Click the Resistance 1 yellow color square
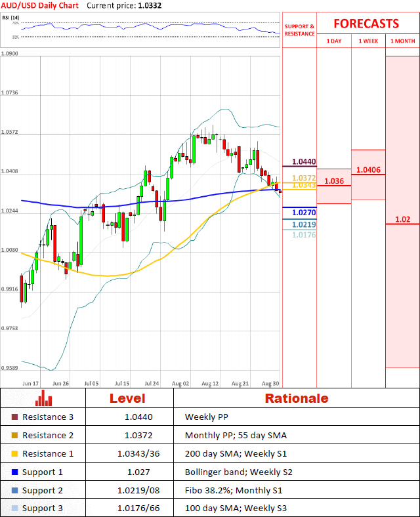 click(x=15, y=454)
